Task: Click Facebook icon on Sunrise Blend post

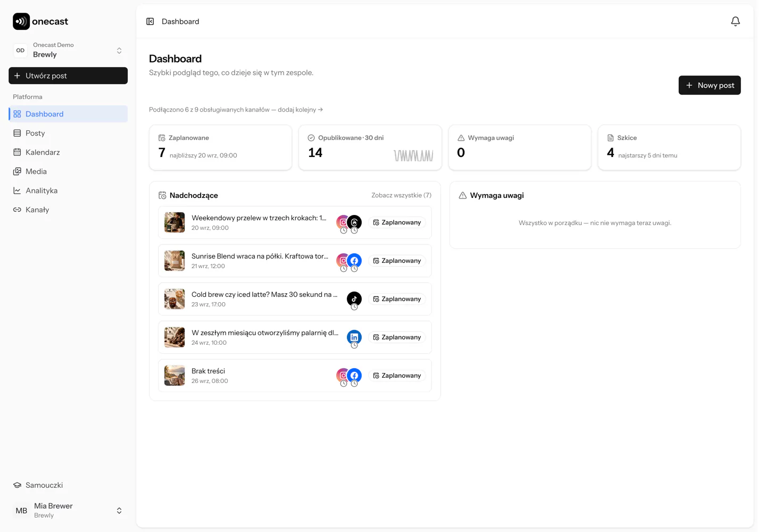Action: (x=354, y=261)
